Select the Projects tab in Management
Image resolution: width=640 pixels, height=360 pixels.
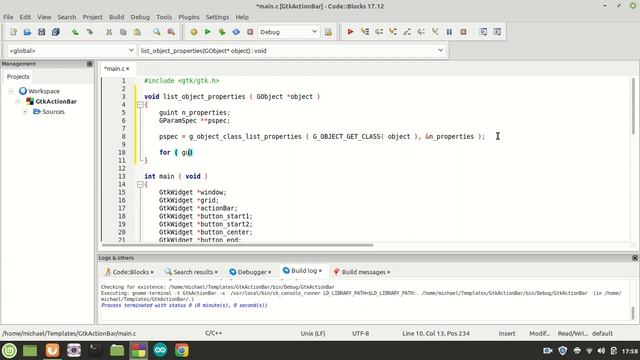coord(18,76)
